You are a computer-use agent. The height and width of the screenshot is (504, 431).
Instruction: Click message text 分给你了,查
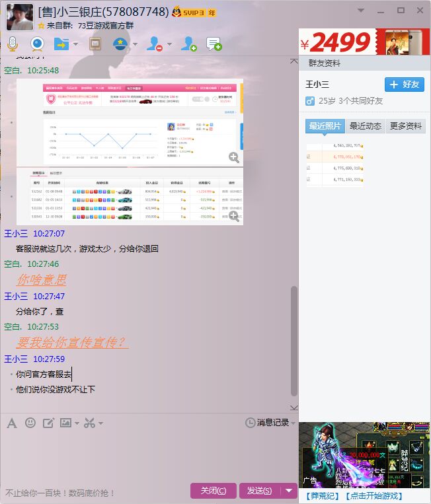click(x=40, y=312)
